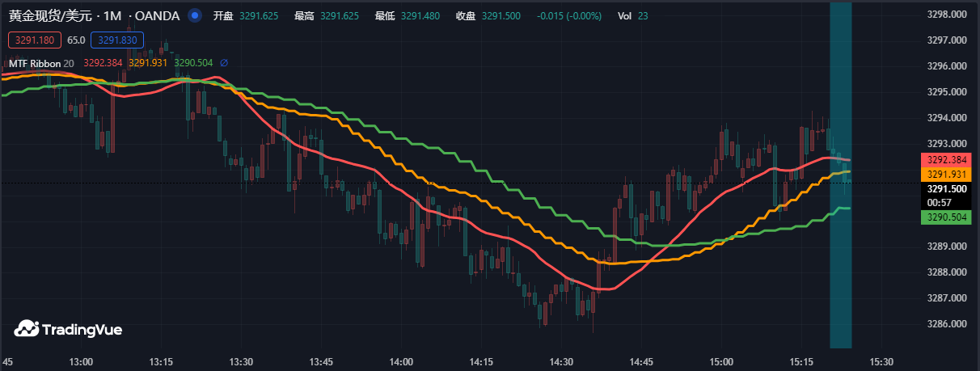Click the green 3290.504 price axis label
Viewport: 980px width, 371px height.
[948, 217]
